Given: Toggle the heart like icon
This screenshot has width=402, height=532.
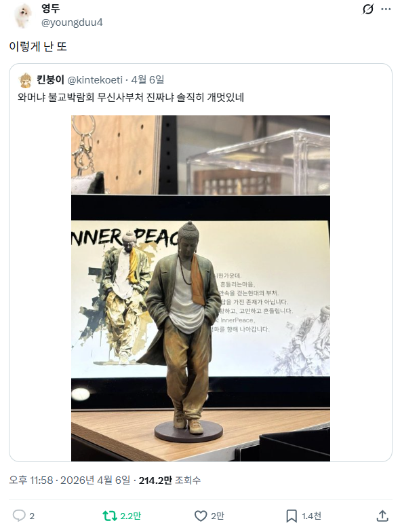Looking at the screenshot, I should tap(201, 516).
